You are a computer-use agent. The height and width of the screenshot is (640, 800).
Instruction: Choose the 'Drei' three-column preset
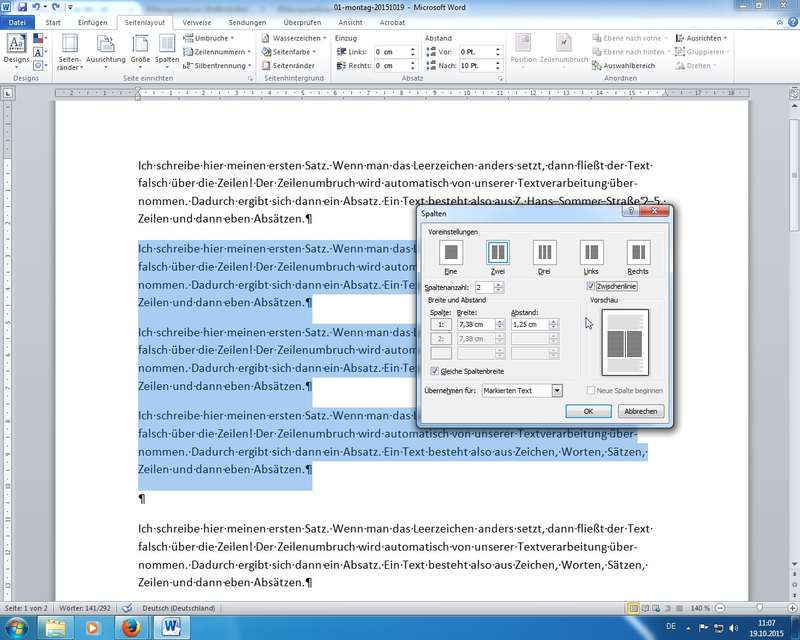click(x=544, y=252)
